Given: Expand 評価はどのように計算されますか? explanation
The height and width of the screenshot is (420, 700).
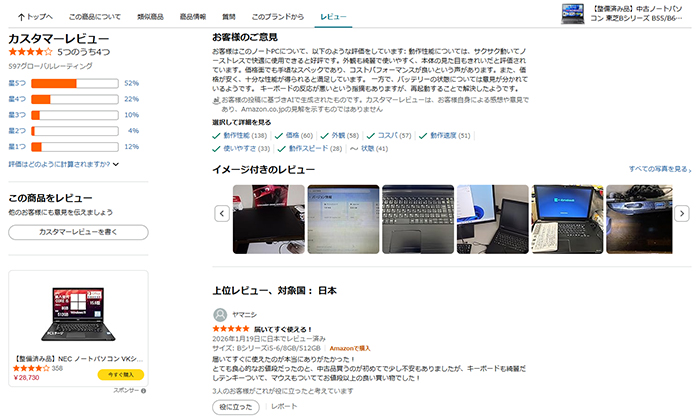Looking at the screenshot, I should click(63, 164).
